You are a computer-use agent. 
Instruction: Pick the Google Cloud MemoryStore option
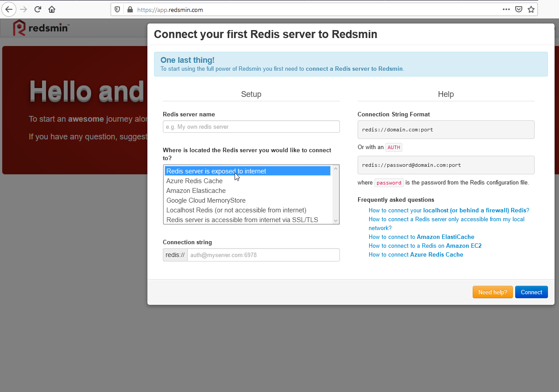pos(206,200)
